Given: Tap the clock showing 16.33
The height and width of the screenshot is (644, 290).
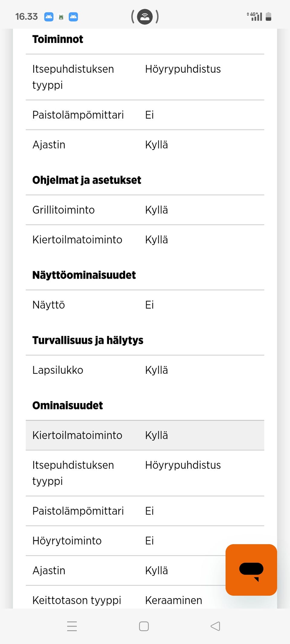Looking at the screenshot, I should coord(27,16).
